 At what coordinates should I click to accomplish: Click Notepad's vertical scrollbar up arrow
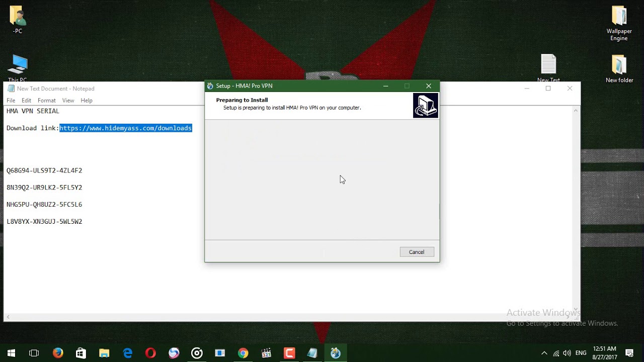pos(576,111)
